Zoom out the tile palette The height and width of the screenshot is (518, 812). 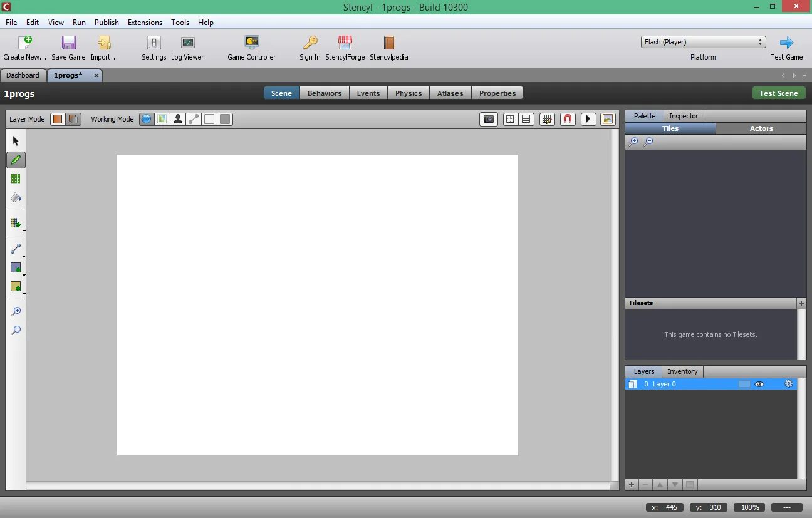(648, 142)
